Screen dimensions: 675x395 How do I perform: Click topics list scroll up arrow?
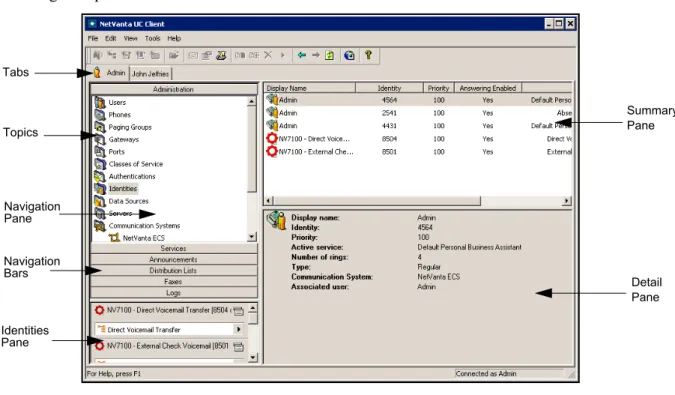[252, 102]
